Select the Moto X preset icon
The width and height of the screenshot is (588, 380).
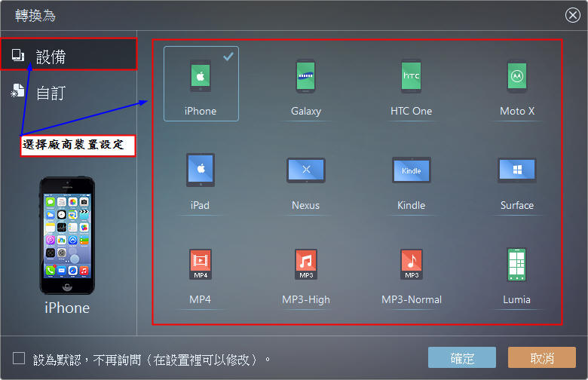(516, 77)
